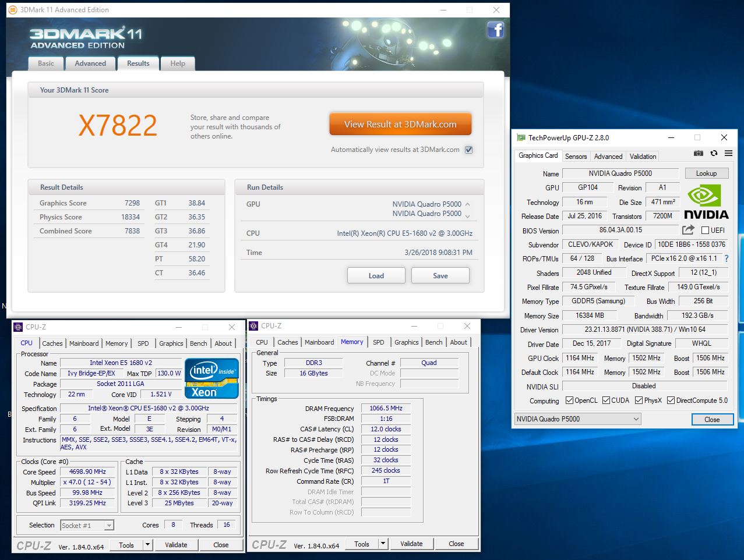Share BIOS version using export icon
The image size is (744, 560).
pos(688,230)
